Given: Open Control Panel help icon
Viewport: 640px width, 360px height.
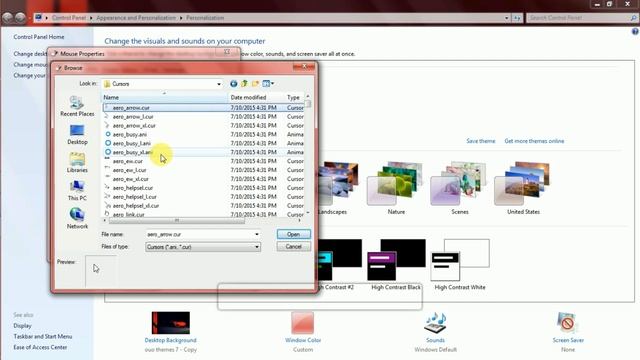Looking at the screenshot, I should coord(635,32).
